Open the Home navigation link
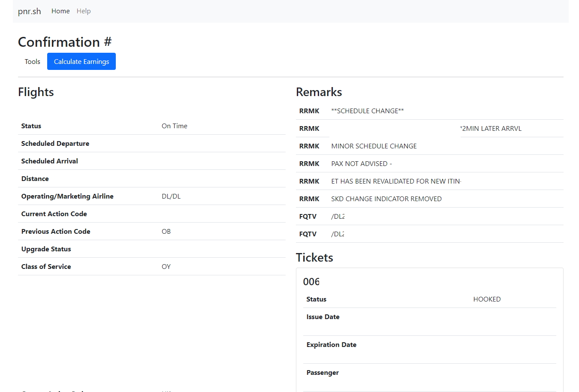The height and width of the screenshot is (392, 579). [x=60, y=11]
